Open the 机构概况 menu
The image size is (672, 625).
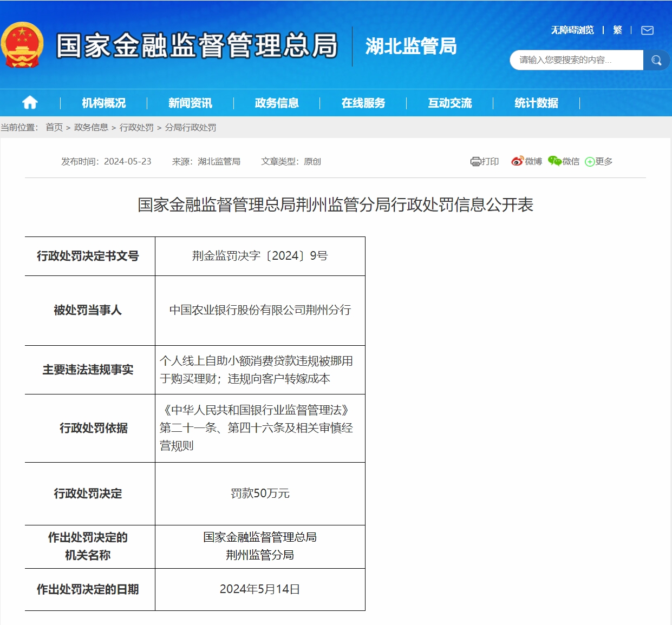[x=103, y=103]
